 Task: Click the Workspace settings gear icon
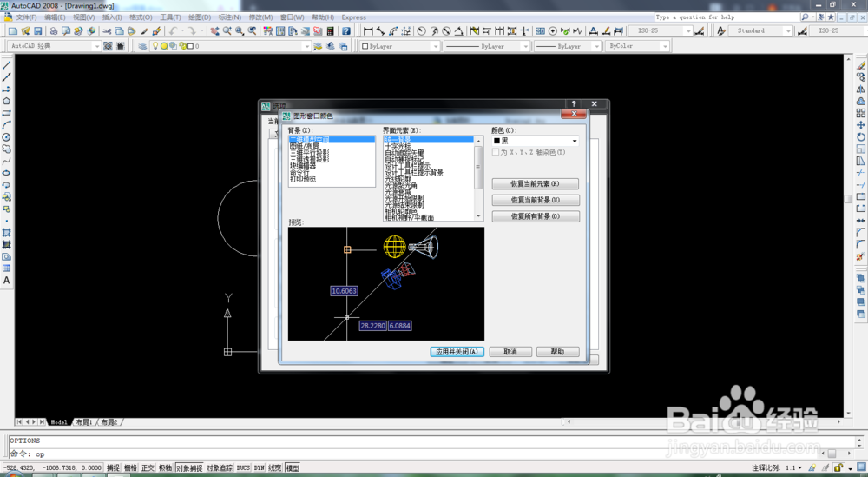108,46
